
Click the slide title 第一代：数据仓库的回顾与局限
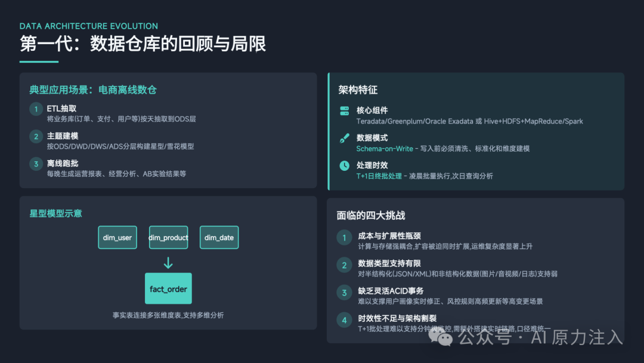pos(143,44)
